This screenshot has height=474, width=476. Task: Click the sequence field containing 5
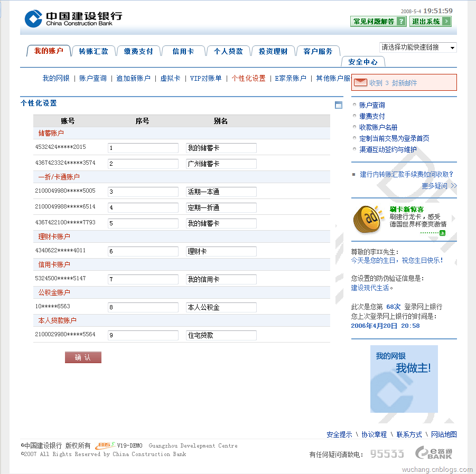coord(143,223)
